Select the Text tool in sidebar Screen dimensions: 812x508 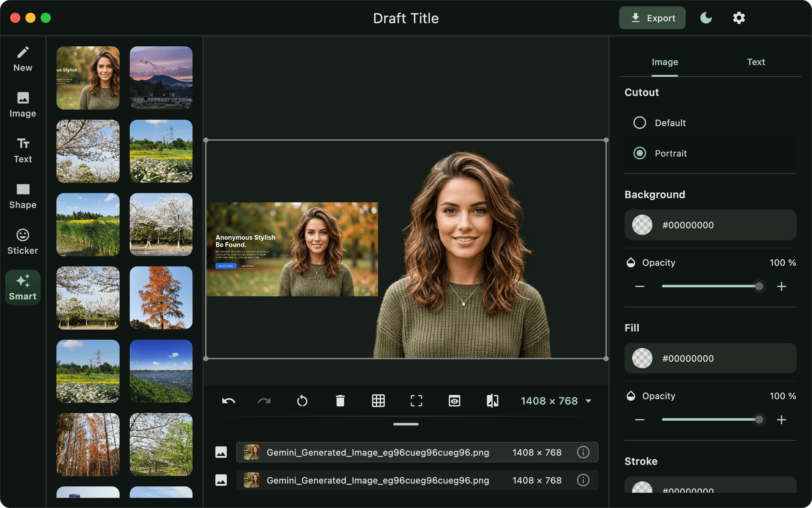point(23,150)
